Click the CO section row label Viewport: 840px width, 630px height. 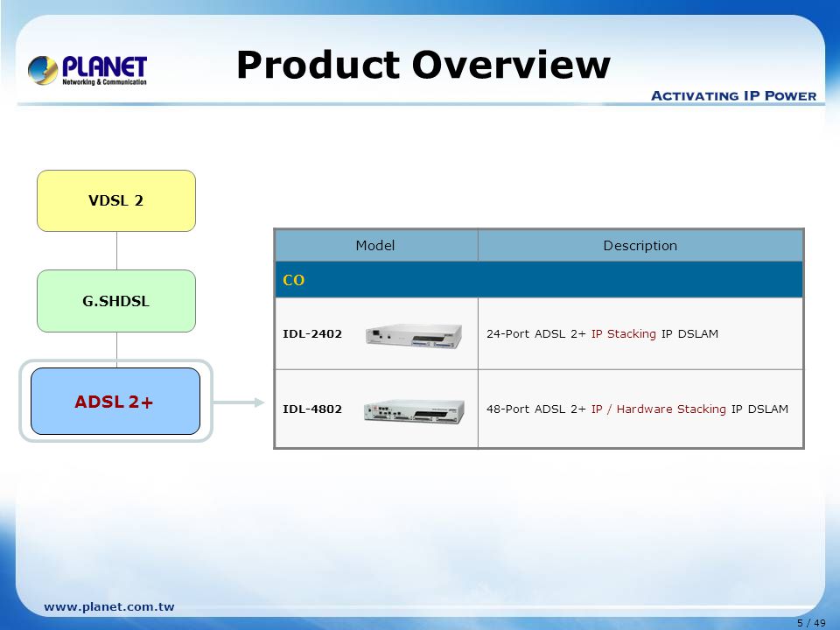[x=294, y=280]
